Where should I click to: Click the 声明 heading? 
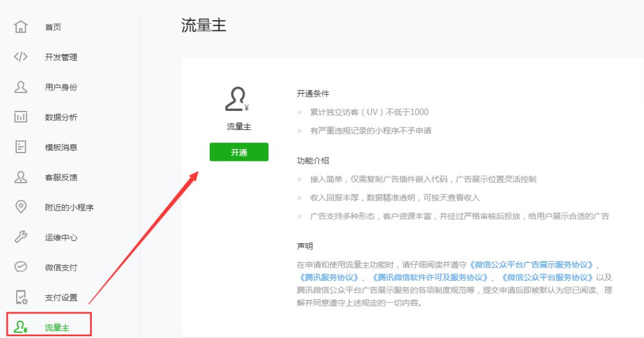[x=305, y=246]
